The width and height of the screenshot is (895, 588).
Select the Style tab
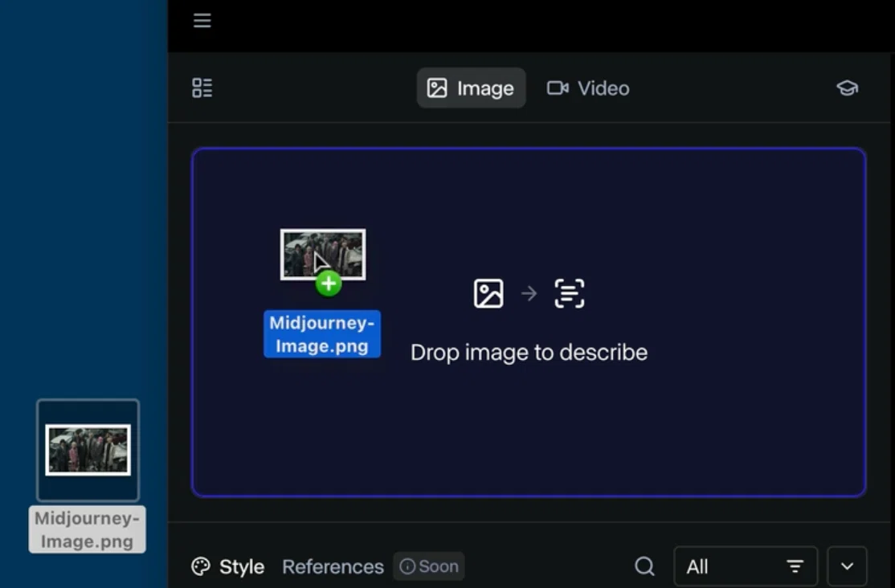[x=228, y=566]
